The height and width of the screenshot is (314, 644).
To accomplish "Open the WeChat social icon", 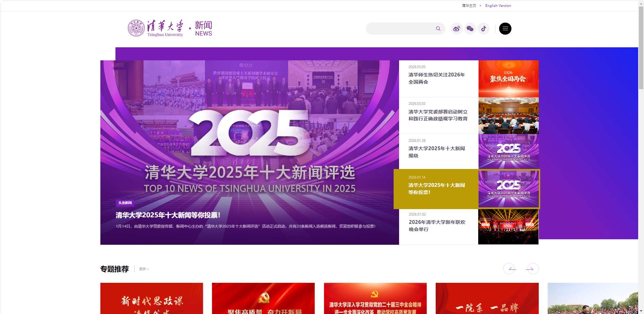I will [x=470, y=29].
